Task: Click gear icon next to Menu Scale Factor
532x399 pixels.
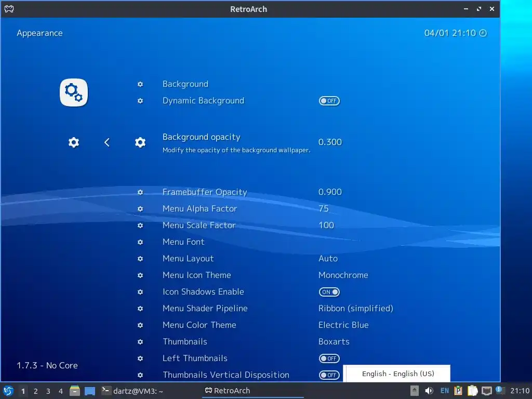Action: click(x=140, y=225)
